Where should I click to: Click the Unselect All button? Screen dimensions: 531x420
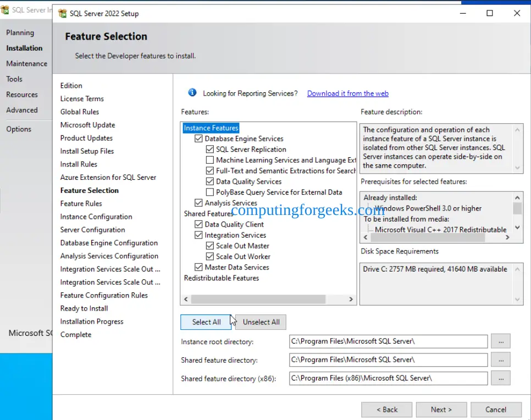[x=261, y=322]
